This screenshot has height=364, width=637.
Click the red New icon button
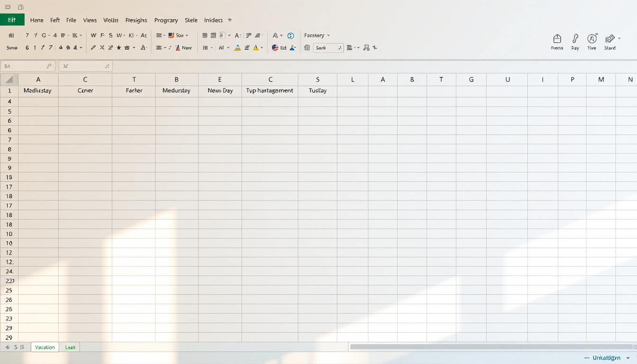[184, 48]
